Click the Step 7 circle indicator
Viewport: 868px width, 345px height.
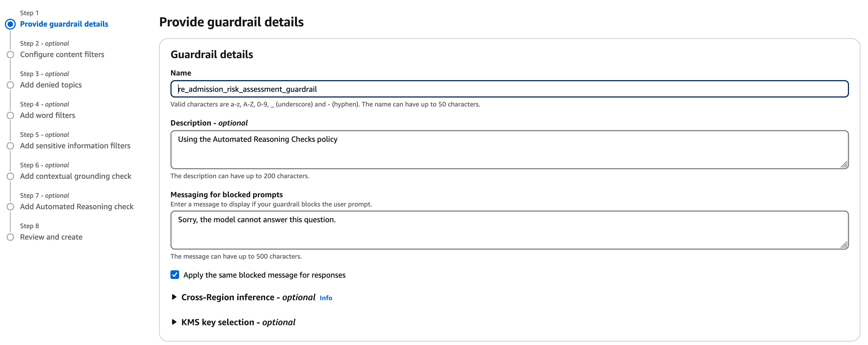(10, 207)
